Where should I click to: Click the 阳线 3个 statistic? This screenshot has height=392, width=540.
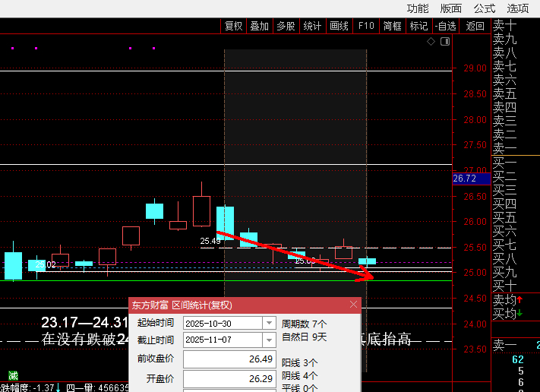pos(299,362)
